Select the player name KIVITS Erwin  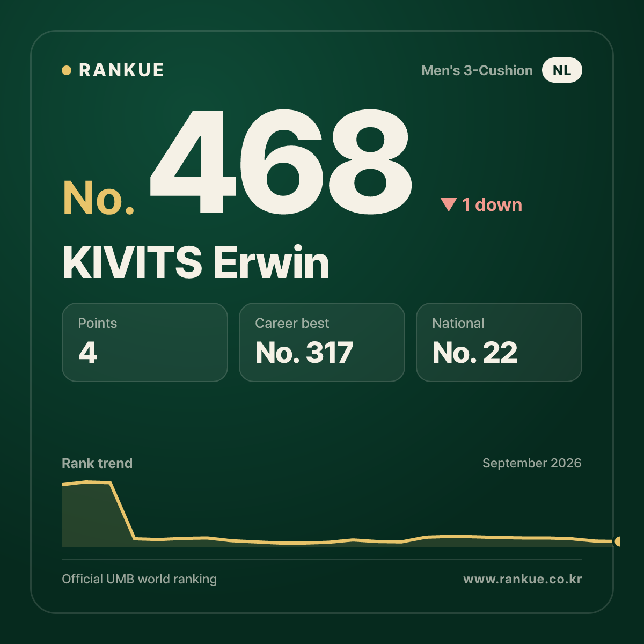[x=196, y=262]
